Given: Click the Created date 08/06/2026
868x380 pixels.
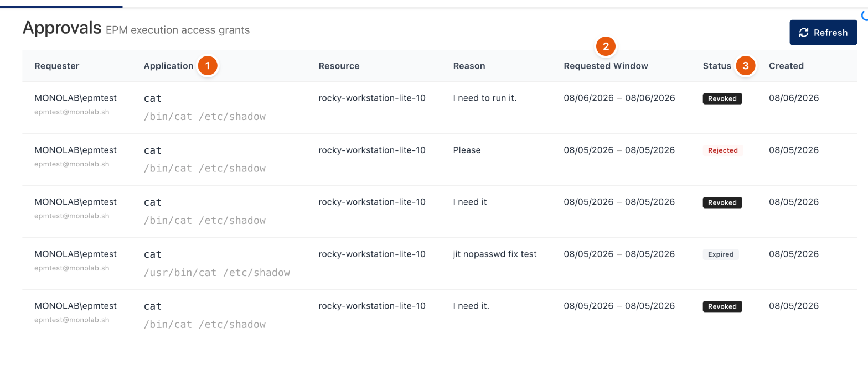Looking at the screenshot, I should point(794,98).
